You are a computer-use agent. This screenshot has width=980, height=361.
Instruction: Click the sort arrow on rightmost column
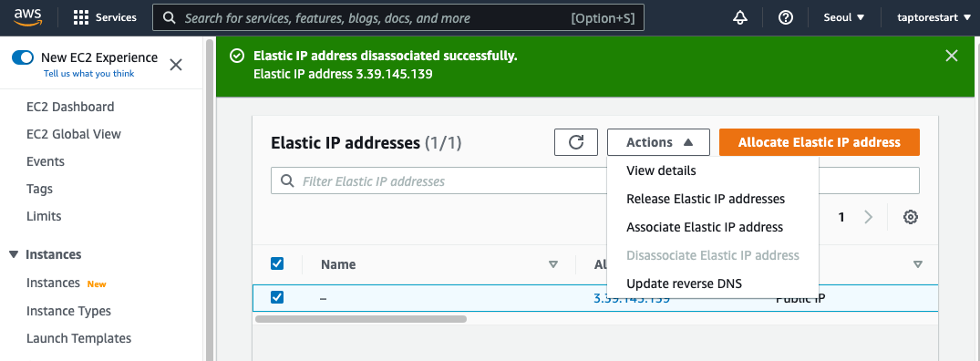[917, 264]
